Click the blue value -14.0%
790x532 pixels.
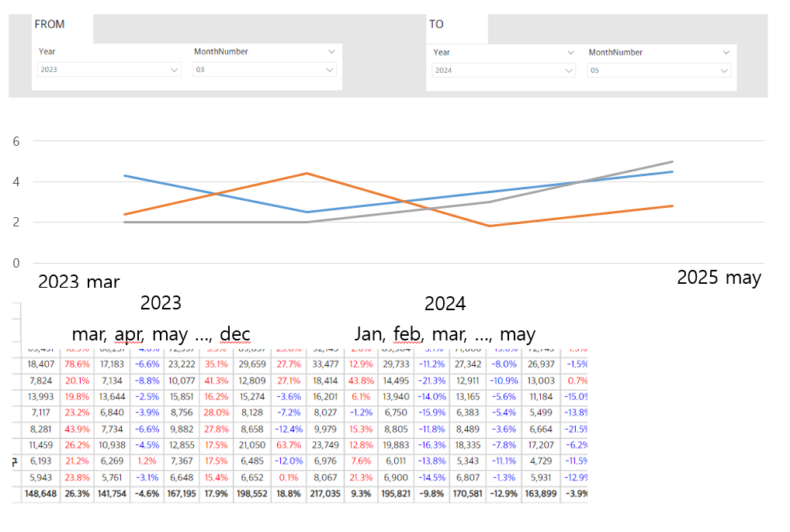[x=432, y=396]
